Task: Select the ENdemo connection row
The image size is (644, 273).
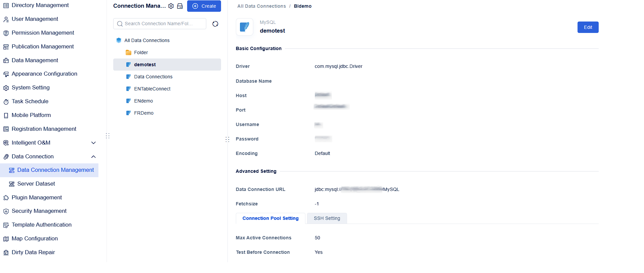Action: click(x=167, y=101)
